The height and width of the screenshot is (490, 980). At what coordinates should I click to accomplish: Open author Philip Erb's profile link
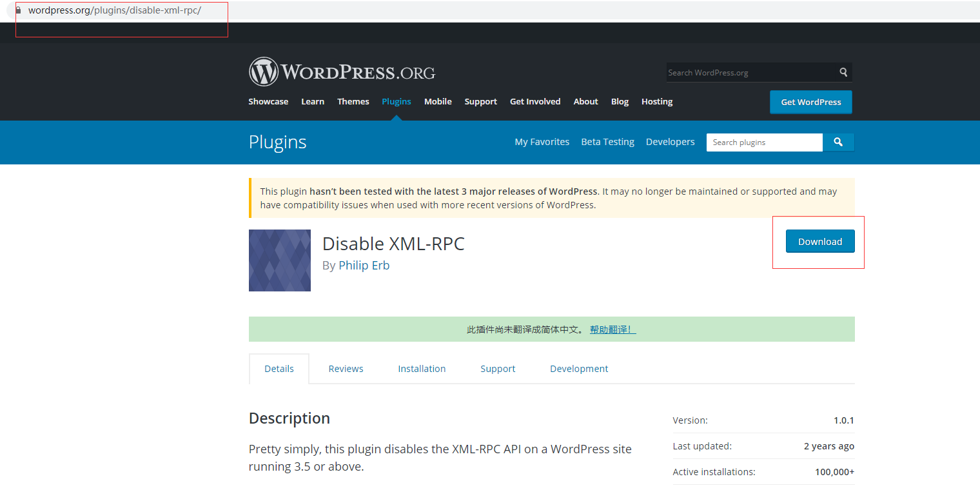364,265
